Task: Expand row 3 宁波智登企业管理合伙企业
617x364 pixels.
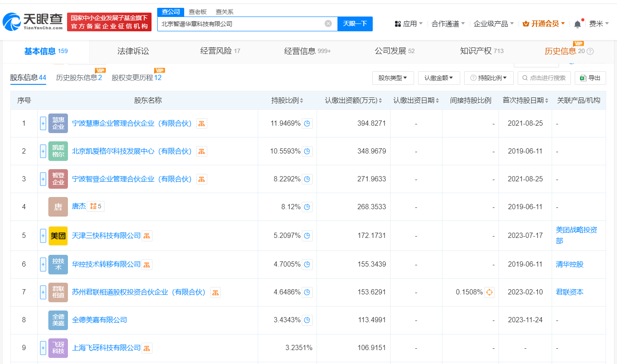Action: pyautogui.click(x=43, y=179)
